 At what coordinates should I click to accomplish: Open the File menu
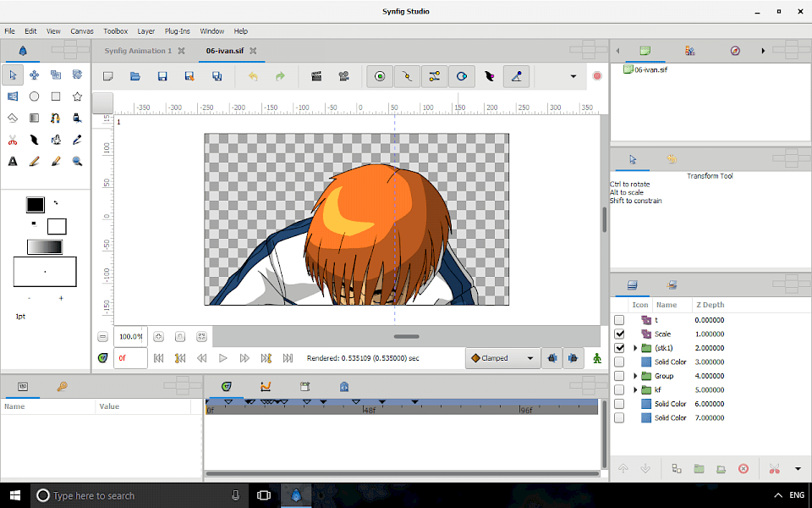pos(10,31)
